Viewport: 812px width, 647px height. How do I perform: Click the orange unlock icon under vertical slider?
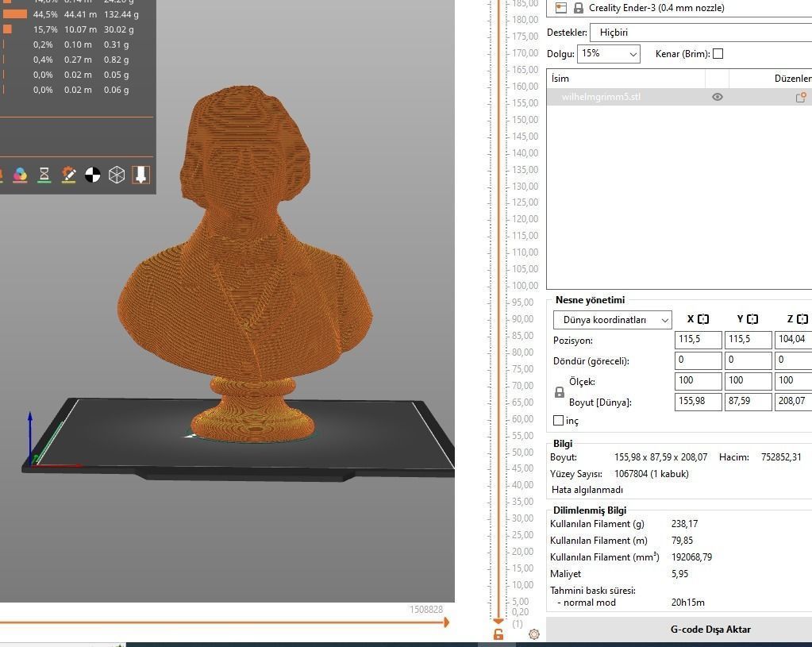[498, 634]
